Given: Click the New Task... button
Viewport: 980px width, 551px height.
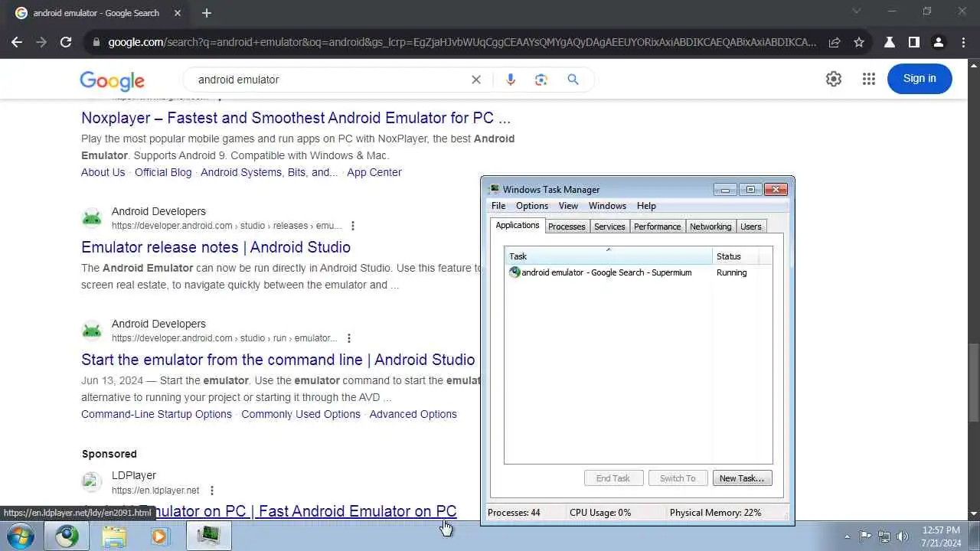Looking at the screenshot, I should tap(742, 478).
